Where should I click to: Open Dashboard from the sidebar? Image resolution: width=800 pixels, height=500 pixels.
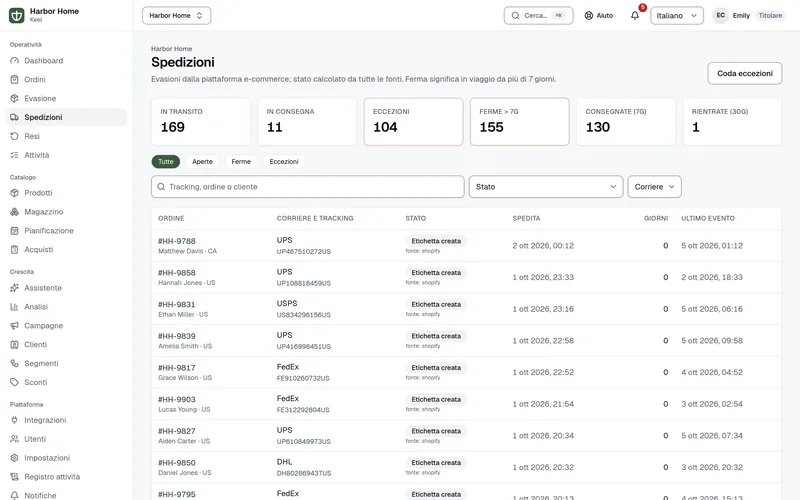click(66, 61)
